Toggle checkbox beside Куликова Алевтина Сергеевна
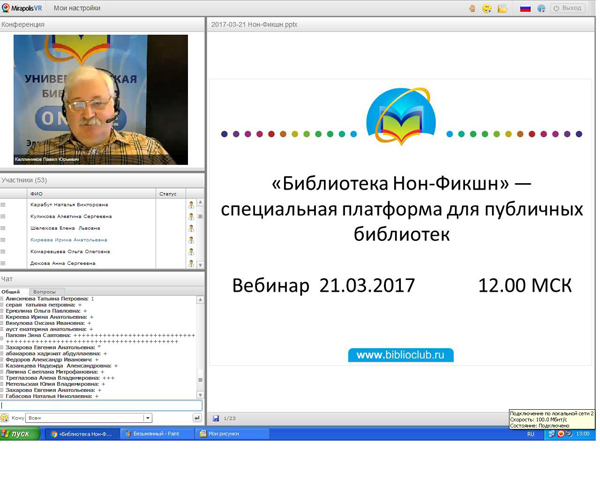 (3, 217)
